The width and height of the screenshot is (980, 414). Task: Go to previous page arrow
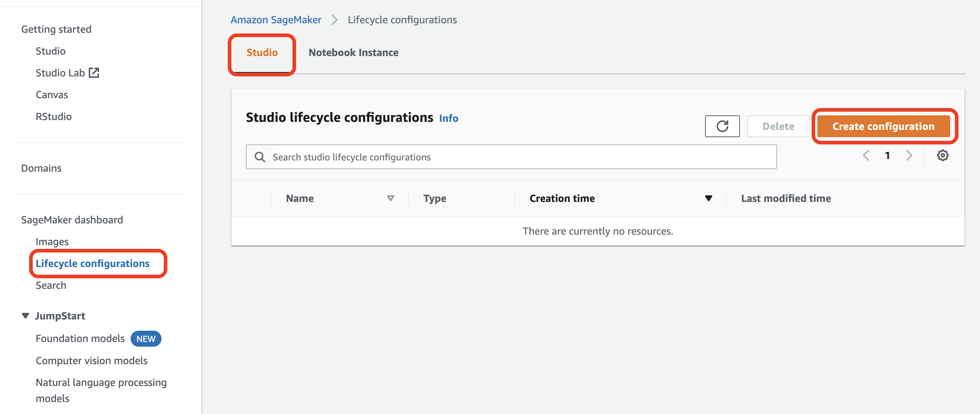pyautogui.click(x=866, y=155)
